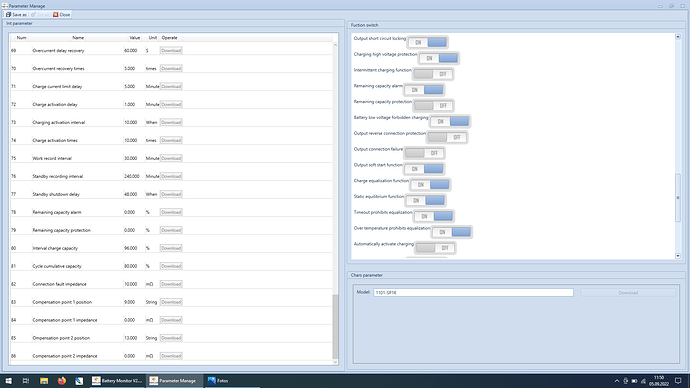Click the battery icon in the system tray
This screenshot has height=388, width=690.
tap(634, 381)
